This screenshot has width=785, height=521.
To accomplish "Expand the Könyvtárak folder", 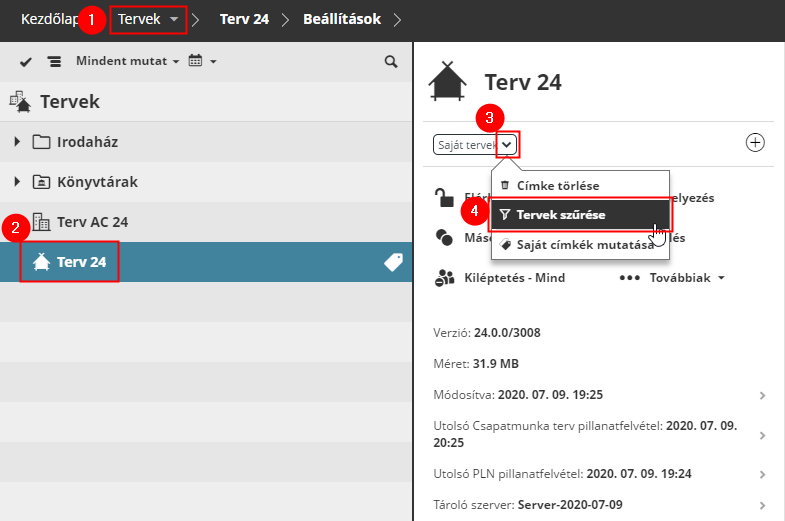I will click(17, 182).
